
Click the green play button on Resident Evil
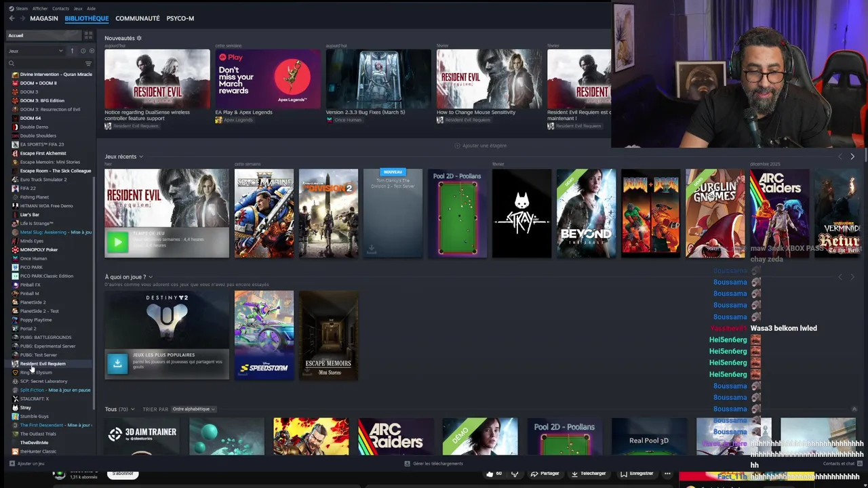coord(117,242)
